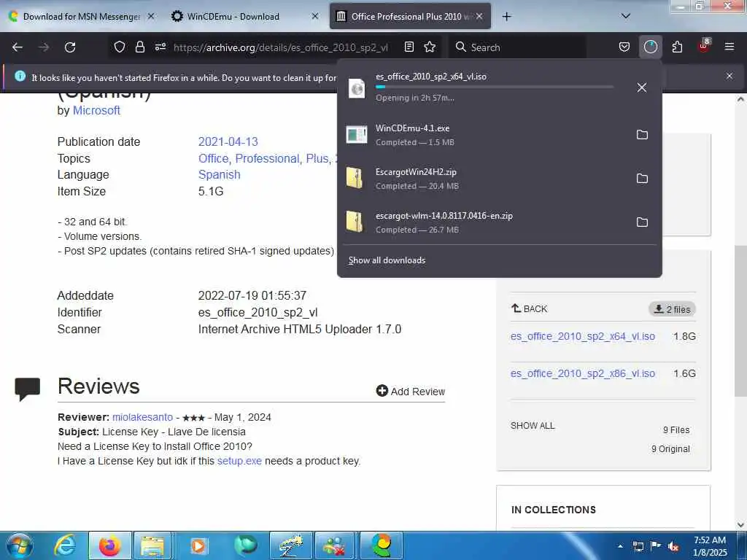Open the Office topic link
The image size is (747, 560).
point(214,158)
